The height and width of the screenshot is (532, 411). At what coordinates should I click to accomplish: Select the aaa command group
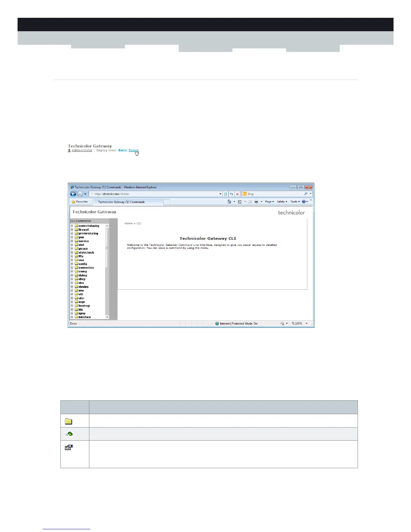[x=81, y=260]
